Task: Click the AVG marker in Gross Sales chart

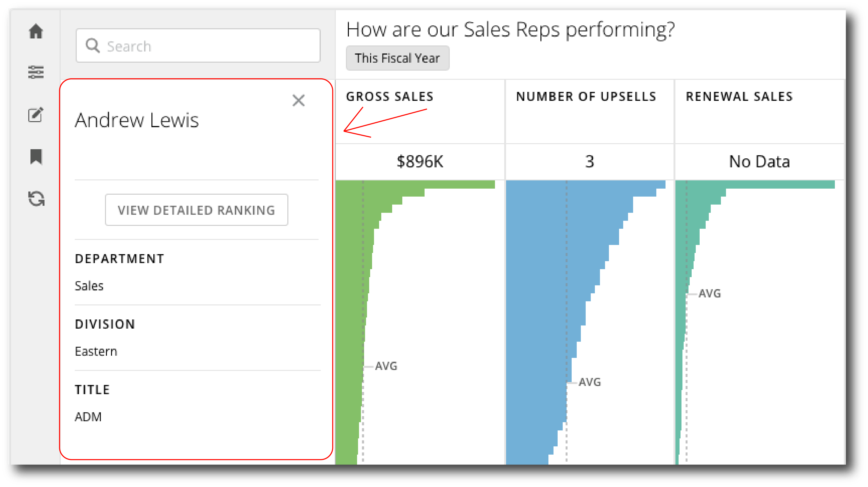Action: tap(386, 366)
